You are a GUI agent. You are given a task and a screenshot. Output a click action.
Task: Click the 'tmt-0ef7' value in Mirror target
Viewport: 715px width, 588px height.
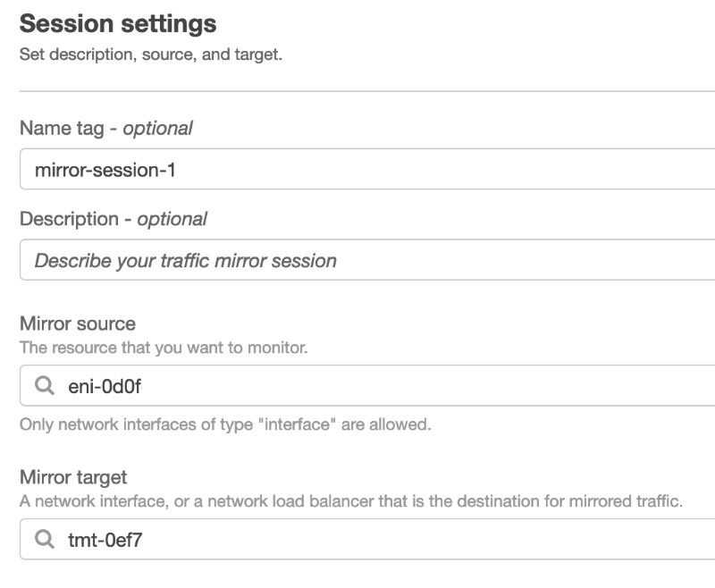pyautogui.click(x=105, y=540)
